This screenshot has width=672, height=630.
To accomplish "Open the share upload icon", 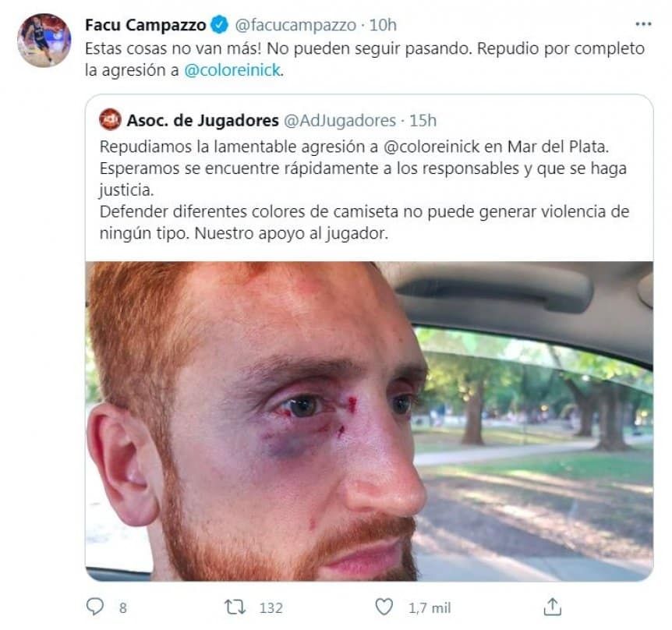I will point(553,607).
